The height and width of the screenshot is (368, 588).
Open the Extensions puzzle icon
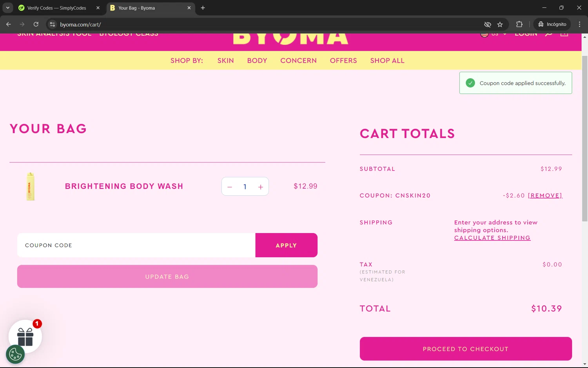pos(519,24)
